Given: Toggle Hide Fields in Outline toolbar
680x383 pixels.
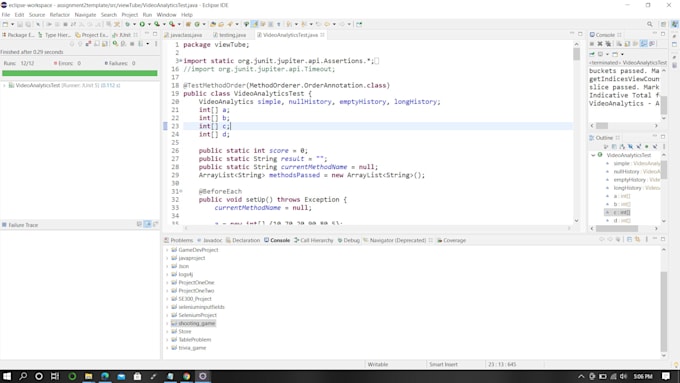Looking at the screenshot, I should [630, 147].
